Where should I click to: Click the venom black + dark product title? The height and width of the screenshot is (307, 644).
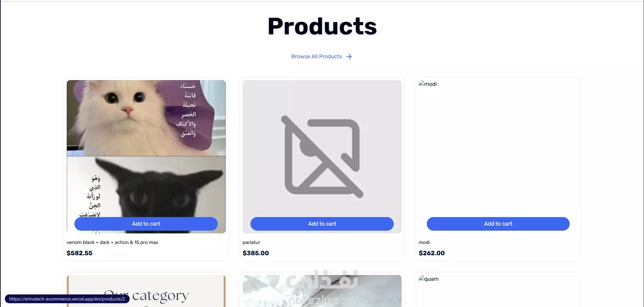[112, 242]
